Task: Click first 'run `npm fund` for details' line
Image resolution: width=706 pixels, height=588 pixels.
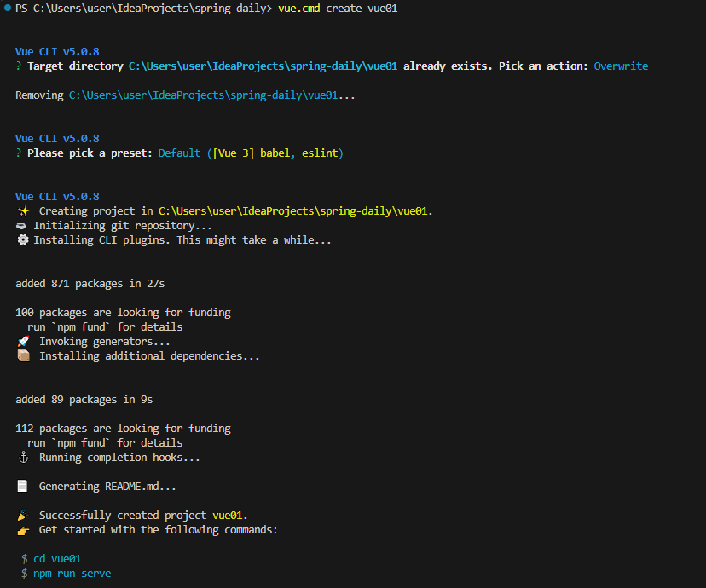Action: click(x=105, y=327)
